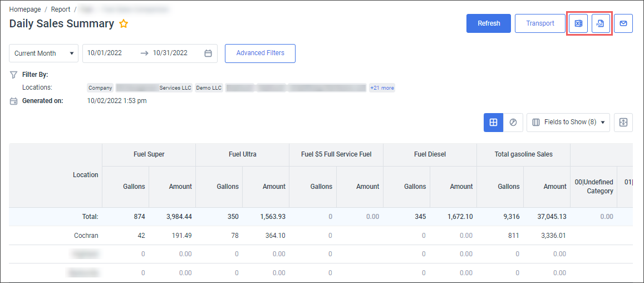Viewport: 644px width, 283px height.
Task: Click the end date 10/31/2022 field
Action: point(170,53)
